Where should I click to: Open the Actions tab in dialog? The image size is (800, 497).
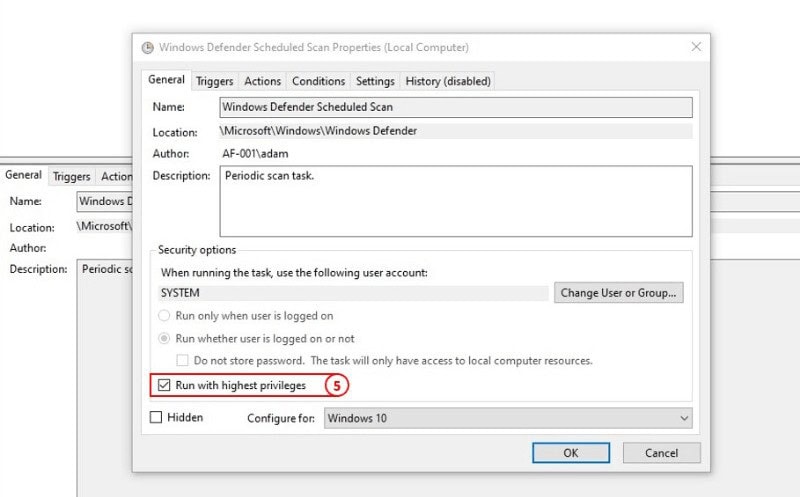tap(262, 81)
